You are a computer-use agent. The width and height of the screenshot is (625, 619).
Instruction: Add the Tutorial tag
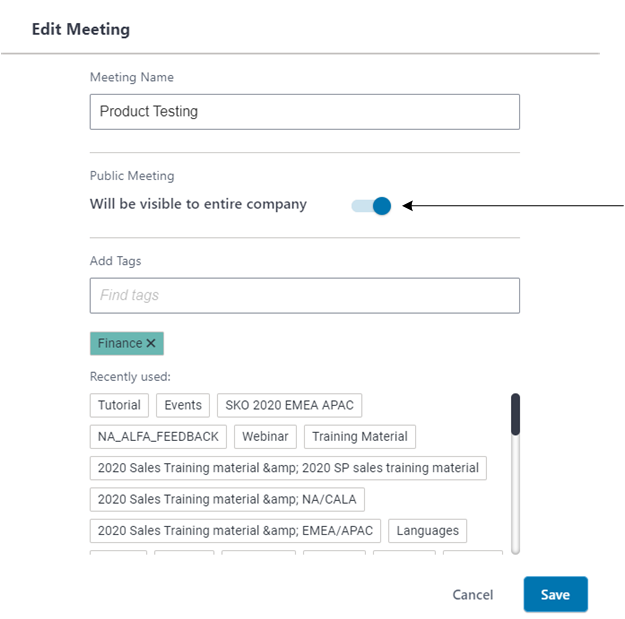click(119, 406)
